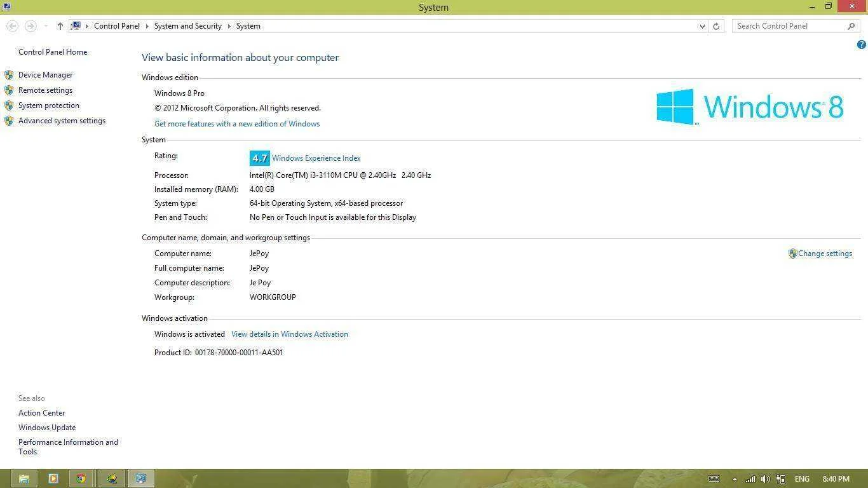The height and width of the screenshot is (488, 868).
Task: Open Action Center under See also
Action: pos(41,413)
